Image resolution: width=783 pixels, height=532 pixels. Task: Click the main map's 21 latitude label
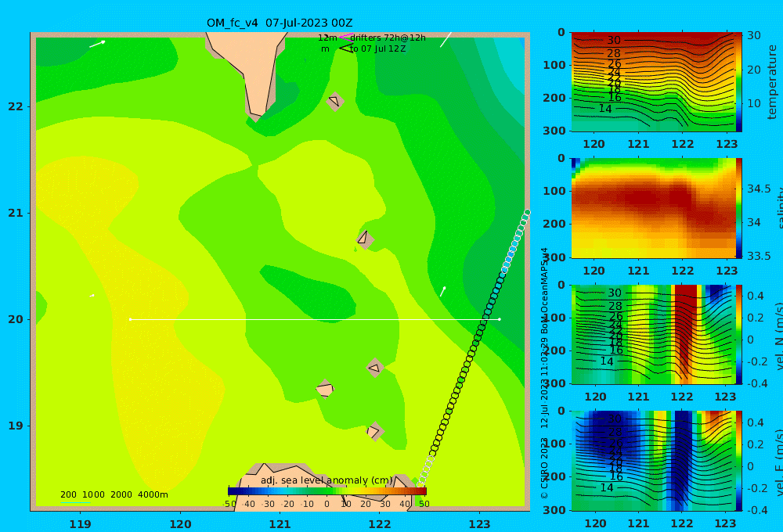coord(16,213)
